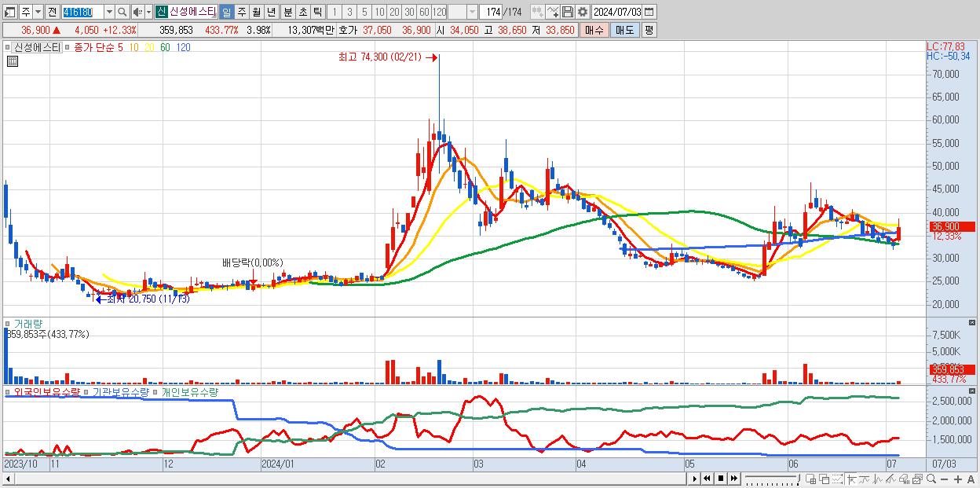The image size is (980, 488).
Task: Click the 개인보유수량 indicator label
Action: (189, 391)
